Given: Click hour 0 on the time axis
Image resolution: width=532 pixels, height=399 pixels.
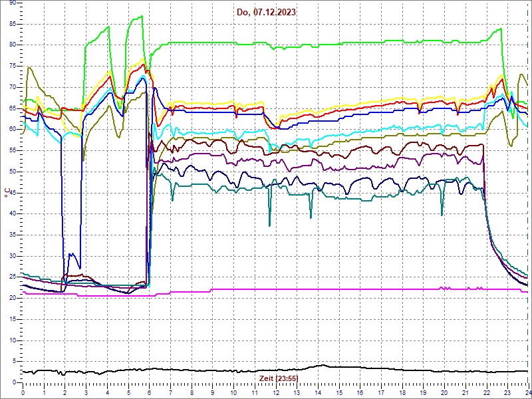Looking at the screenshot, I should 23,393.
